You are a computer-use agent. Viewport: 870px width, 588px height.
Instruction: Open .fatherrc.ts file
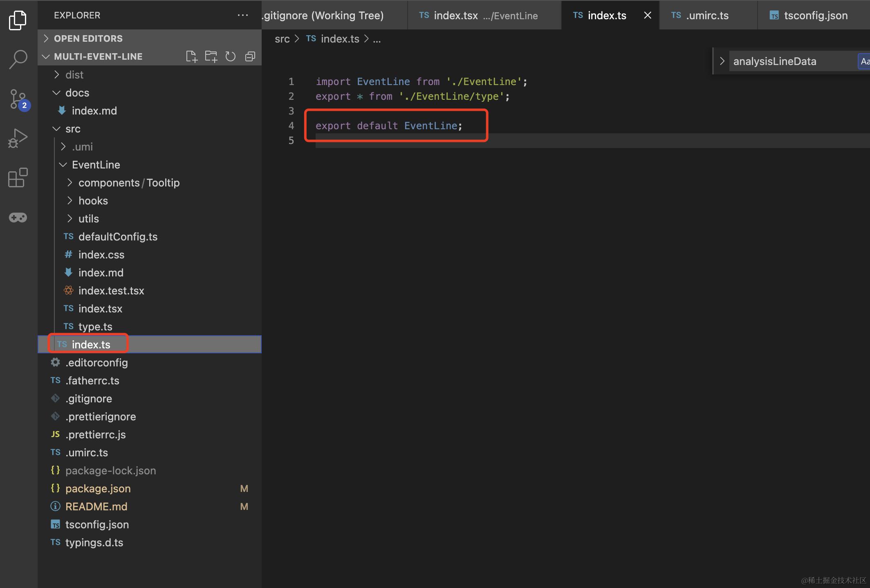coord(150,380)
